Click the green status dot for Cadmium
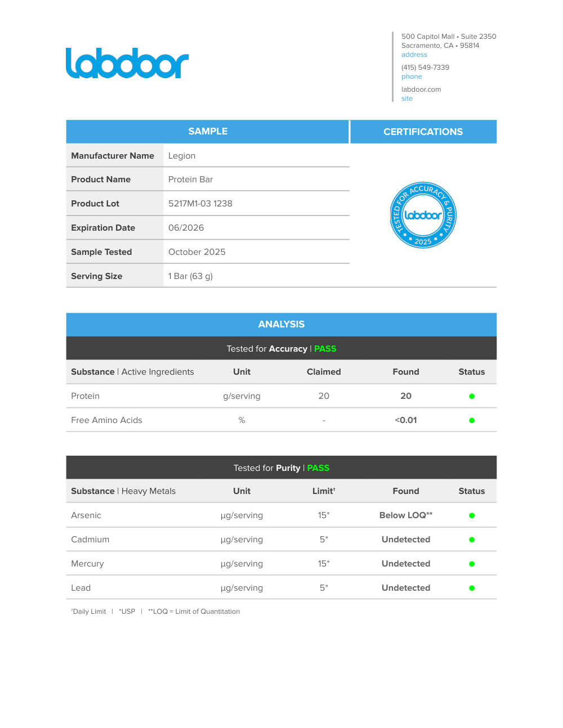Viewport: 563px width, 728px height. pyautogui.click(x=472, y=540)
